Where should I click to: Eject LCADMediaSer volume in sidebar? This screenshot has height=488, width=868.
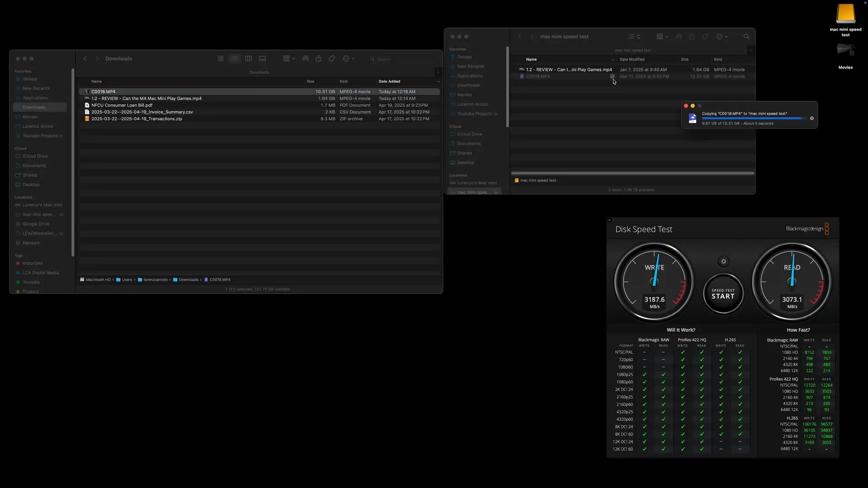point(61,234)
